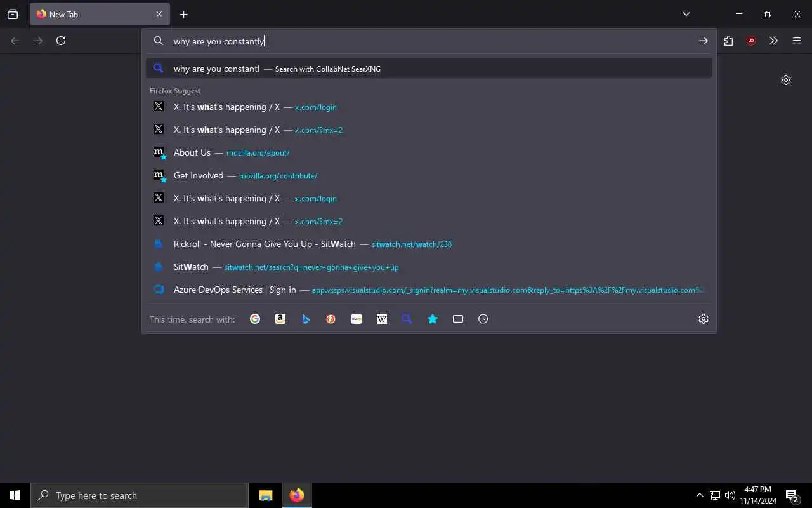Search this time with Bing
The width and height of the screenshot is (812, 508).
306,319
